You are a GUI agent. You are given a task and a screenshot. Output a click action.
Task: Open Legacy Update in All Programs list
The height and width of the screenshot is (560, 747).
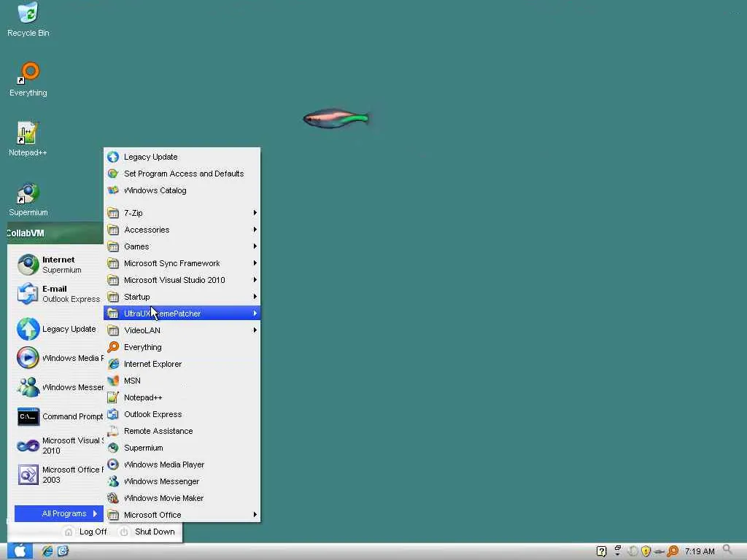click(x=182, y=157)
